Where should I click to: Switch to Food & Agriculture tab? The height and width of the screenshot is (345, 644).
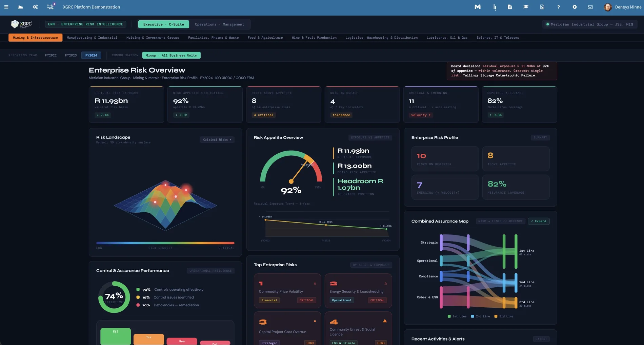[x=265, y=38]
